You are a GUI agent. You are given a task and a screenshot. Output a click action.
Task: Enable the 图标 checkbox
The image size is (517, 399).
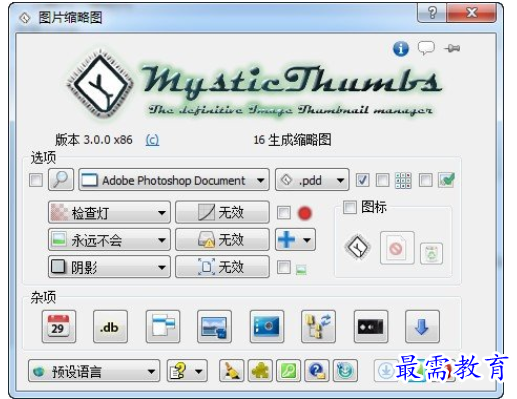tap(350, 207)
